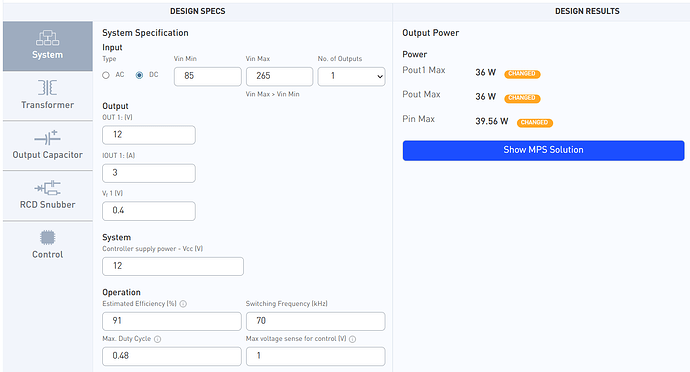Edit the OUT 1 voltage field
Screen dimensions: 690x372
(149, 135)
